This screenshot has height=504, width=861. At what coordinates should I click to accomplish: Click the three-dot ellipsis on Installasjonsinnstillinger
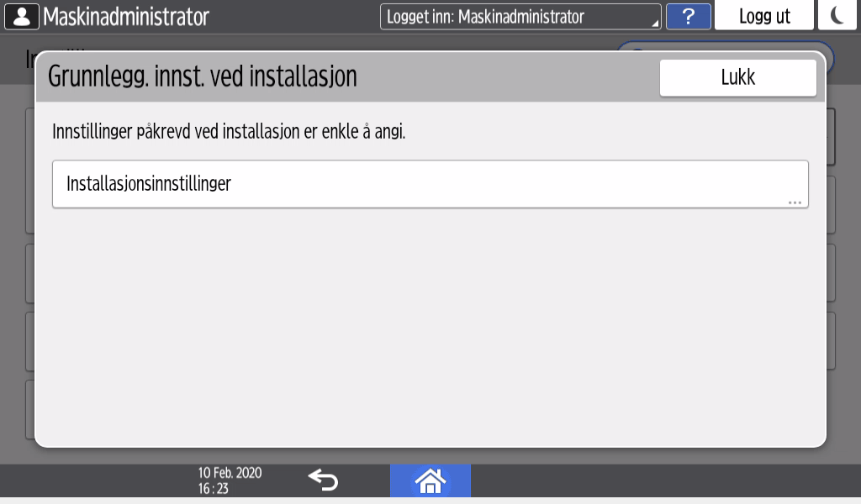(795, 202)
